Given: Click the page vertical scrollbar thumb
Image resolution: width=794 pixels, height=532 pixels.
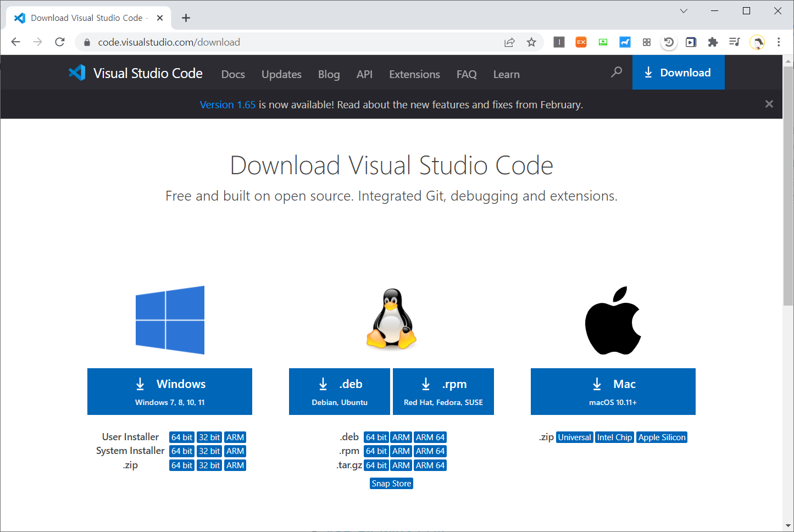Looking at the screenshot, I should [788, 186].
